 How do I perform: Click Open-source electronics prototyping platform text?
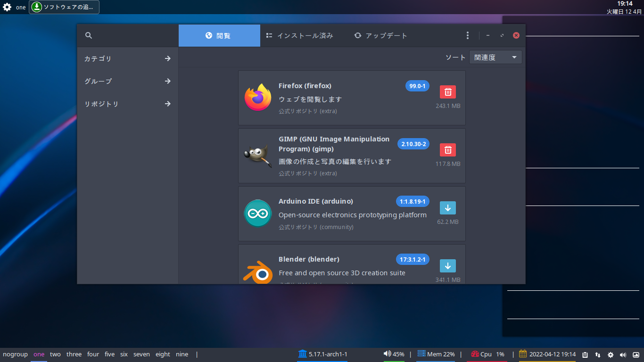click(x=353, y=215)
